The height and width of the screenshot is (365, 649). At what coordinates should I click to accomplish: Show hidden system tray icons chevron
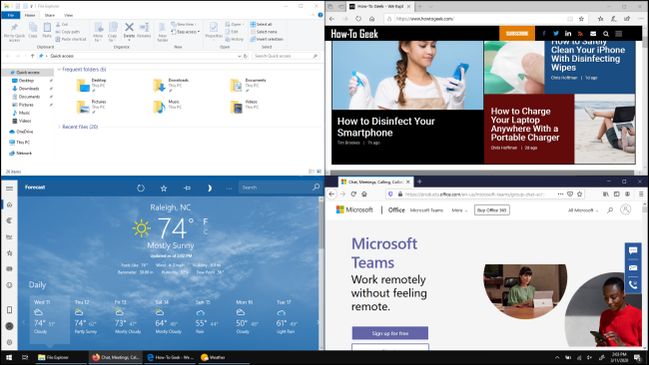pos(557,358)
